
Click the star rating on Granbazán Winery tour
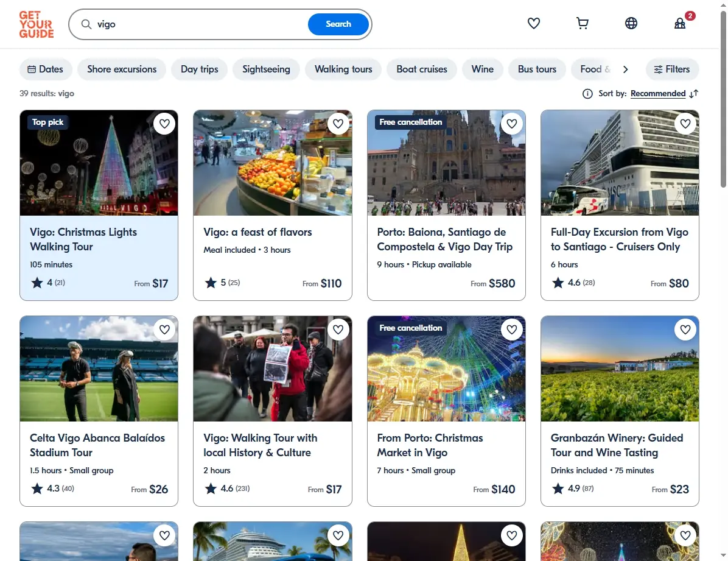pyautogui.click(x=572, y=489)
